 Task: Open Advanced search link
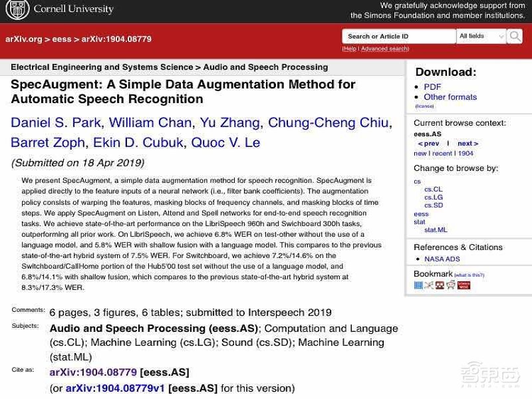tap(384, 49)
